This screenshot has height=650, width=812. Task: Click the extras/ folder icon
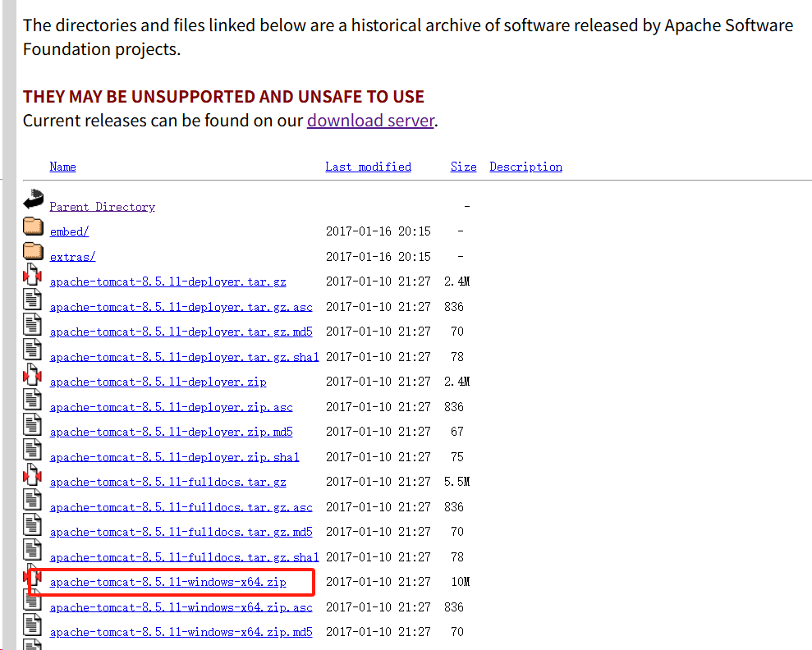click(33, 251)
